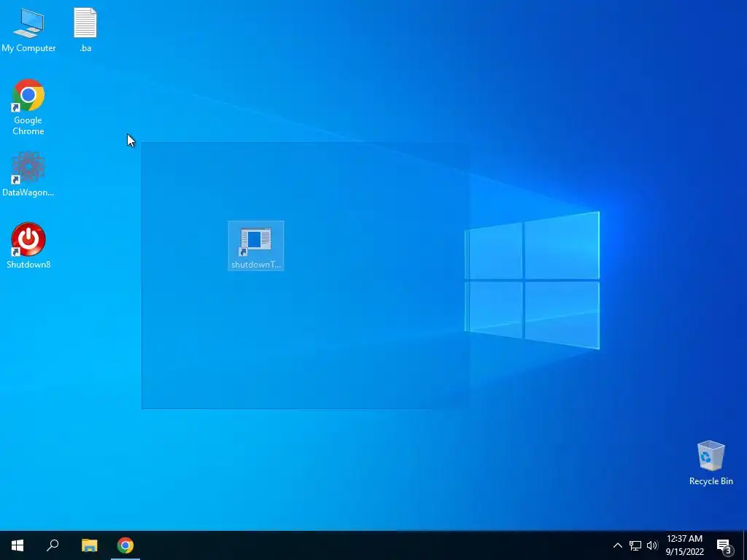Viewport: 747px width, 560px height.
Task: Select the My Computer desktop icon
Action: tap(28, 31)
